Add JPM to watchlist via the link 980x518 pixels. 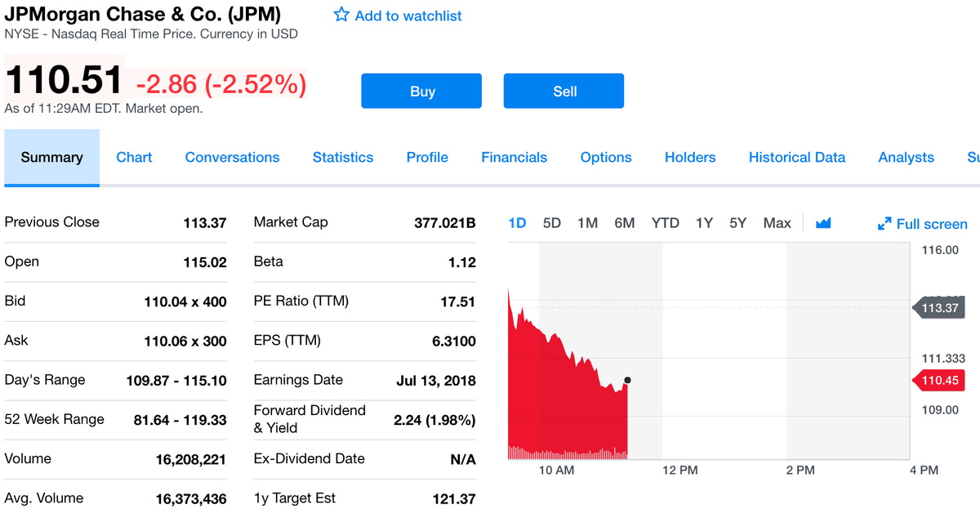pos(408,16)
